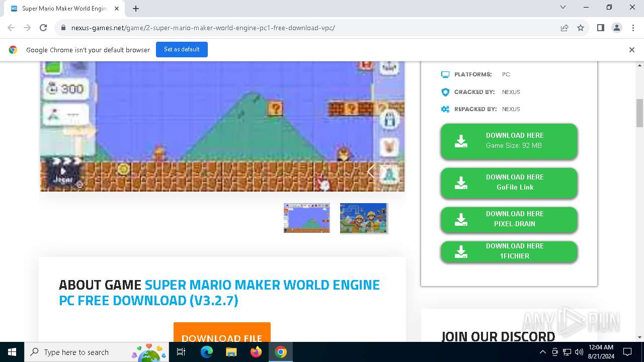The image size is (644, 362).
Task: Open Chrome side panel
Action: tap(600, 28)
